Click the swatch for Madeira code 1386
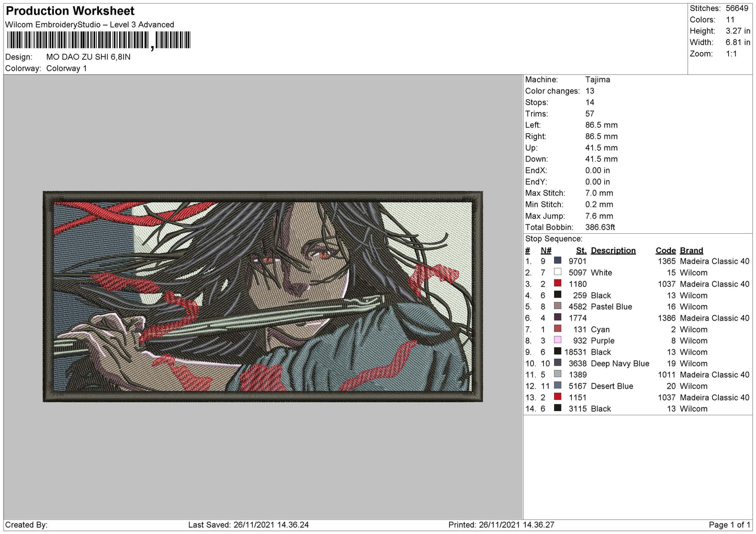The image size is (756, 534). pos(558,317)
